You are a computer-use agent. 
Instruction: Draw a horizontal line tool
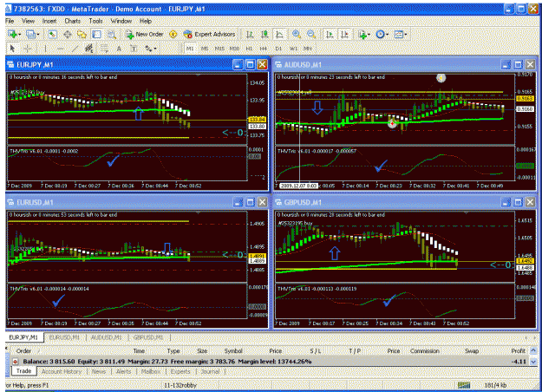click(x=60, y=49)
